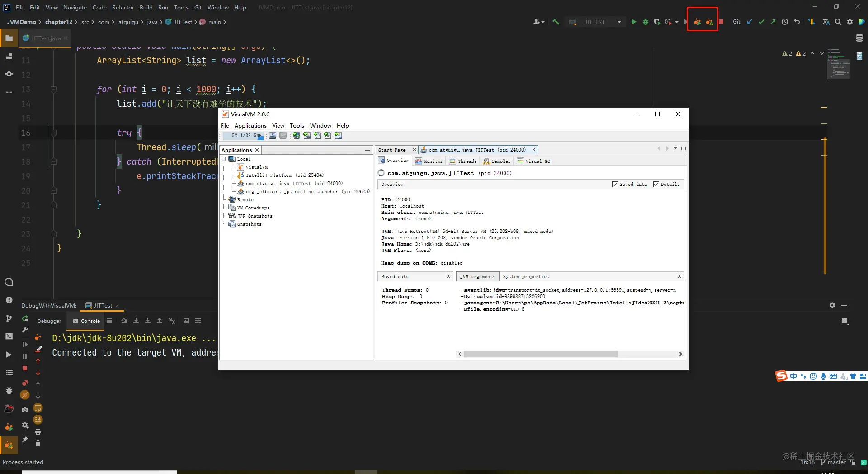868x474 pixels.
Task: Click the Run with Coverage shield icon
Action: tap(657, 22)
